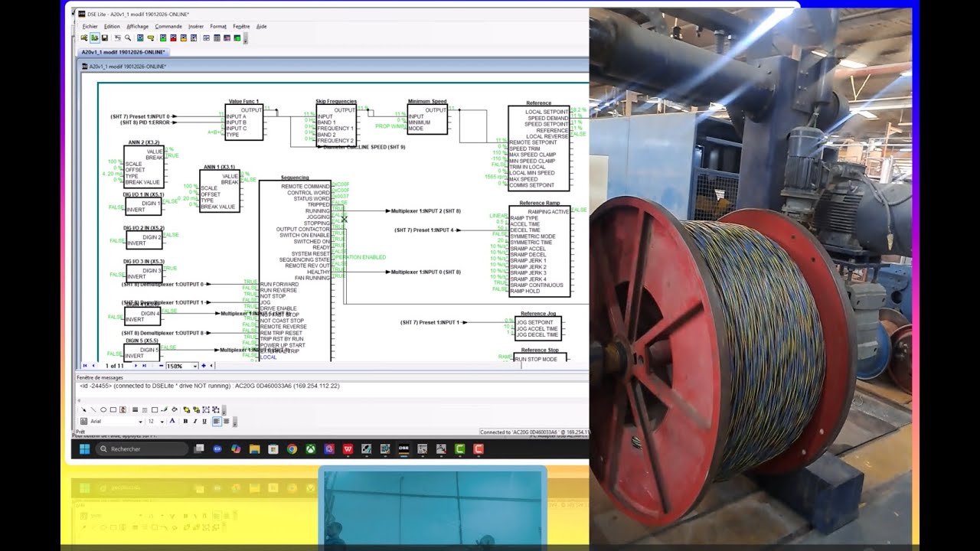
Task: Toggle bold text formatting
Action: click(185, 421)
